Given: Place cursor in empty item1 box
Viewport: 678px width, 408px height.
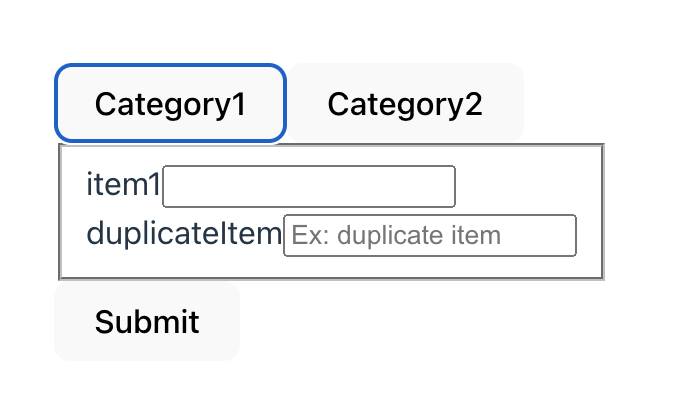Looking at the screenshot, I should (308, 186).
